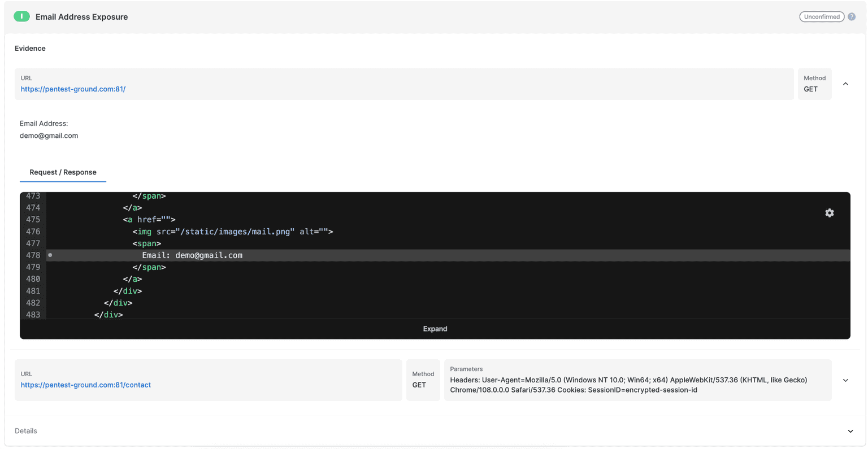Viewport: 868px width, 449px height.
Task: Expand the /contact evidence entry
Action: pyautogui.click(x=845, y=380)
